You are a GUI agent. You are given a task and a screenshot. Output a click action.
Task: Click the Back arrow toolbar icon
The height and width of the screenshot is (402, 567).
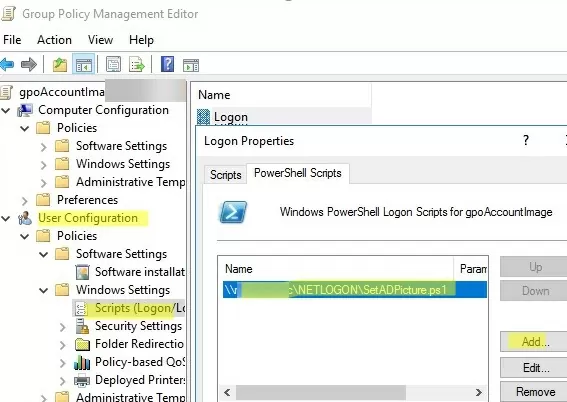point(7,65)
